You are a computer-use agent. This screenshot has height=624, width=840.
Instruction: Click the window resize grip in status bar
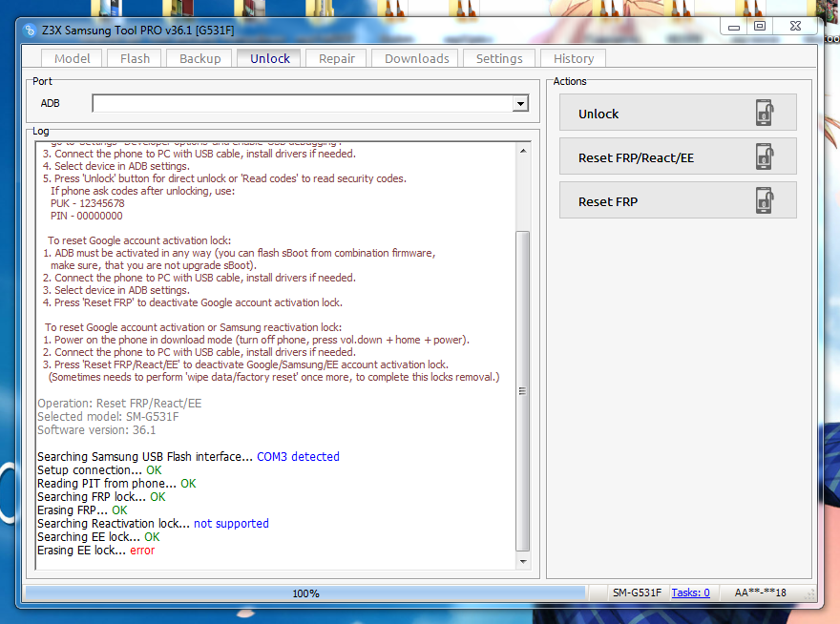(810, 593)
